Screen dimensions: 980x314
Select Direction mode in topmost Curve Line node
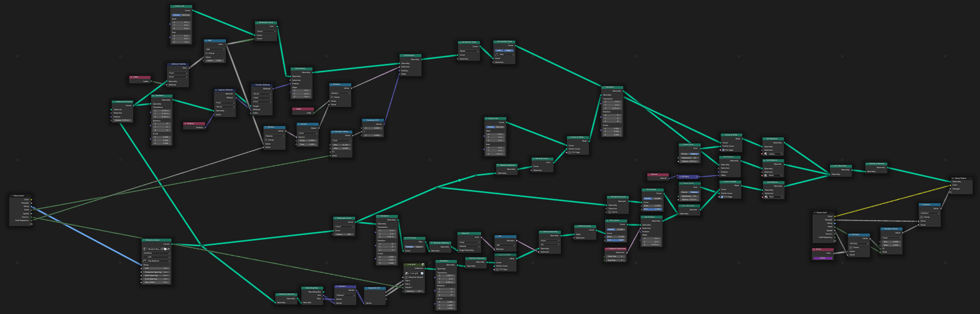coord(185,15)
